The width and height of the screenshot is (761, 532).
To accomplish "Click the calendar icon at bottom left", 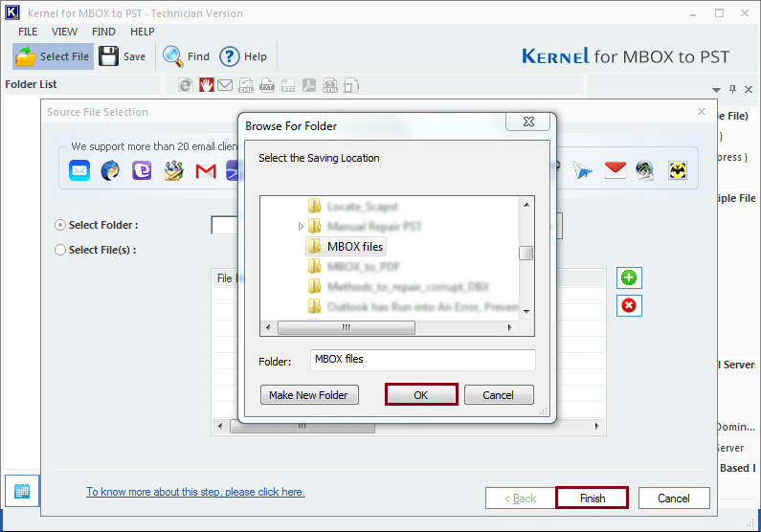I will [x=22, y=491].
